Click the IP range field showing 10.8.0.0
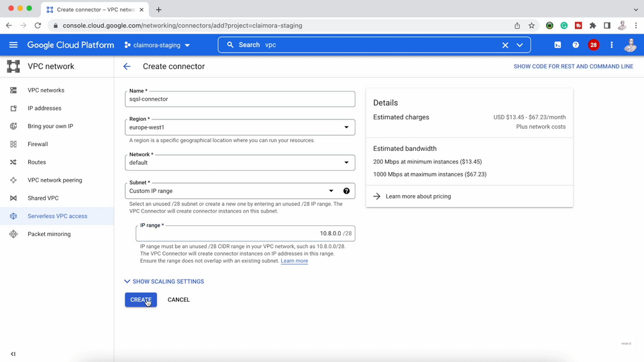 coord(246,233)
